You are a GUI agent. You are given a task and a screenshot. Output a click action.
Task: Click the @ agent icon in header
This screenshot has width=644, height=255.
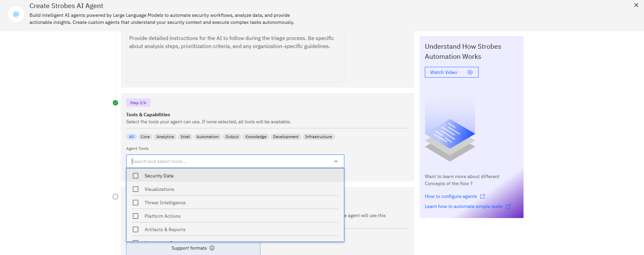pos(16,14)
